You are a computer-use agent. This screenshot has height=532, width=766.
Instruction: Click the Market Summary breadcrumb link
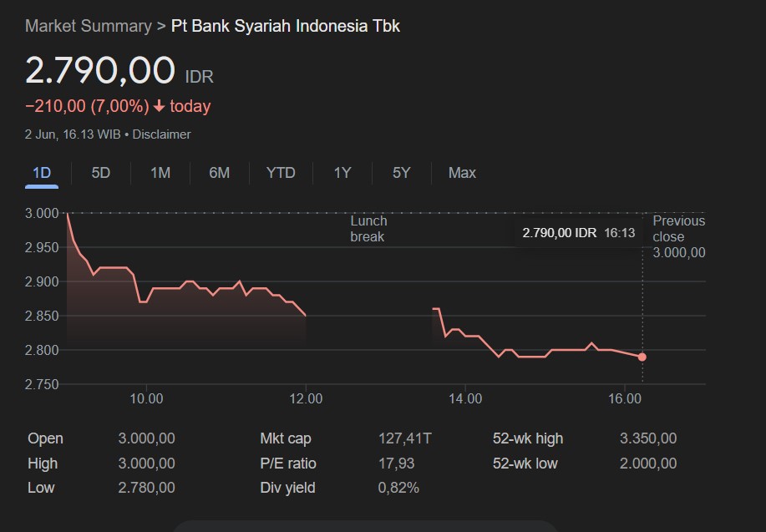(x=89, y=26)
